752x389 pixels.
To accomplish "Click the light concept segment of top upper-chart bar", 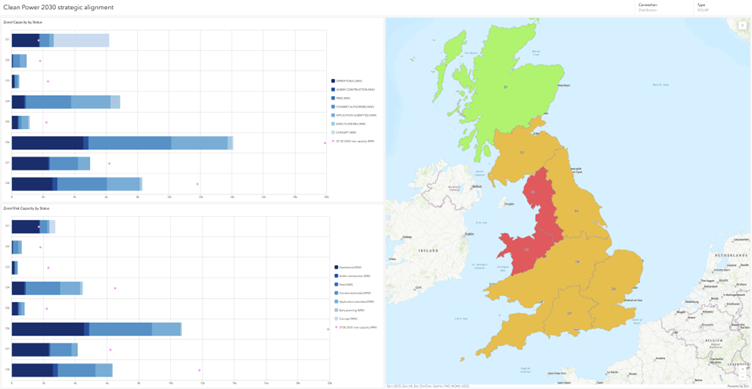I will (81, 41).
